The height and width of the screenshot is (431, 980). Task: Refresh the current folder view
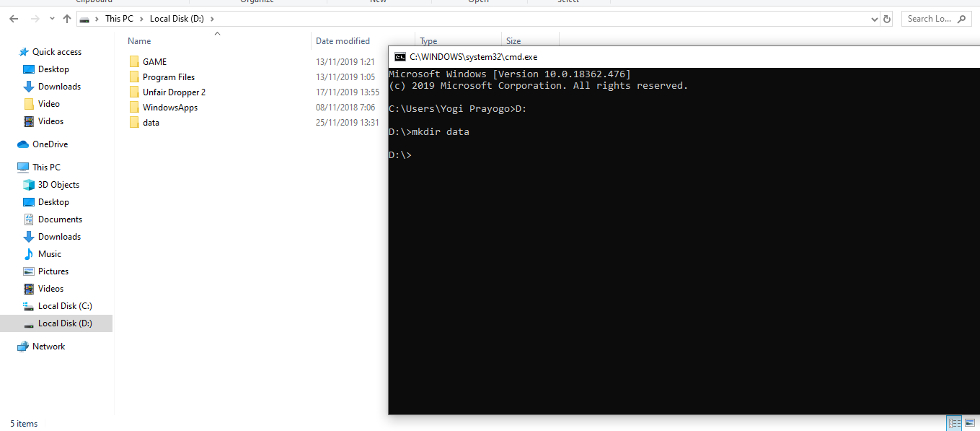(x=887, y=19)
